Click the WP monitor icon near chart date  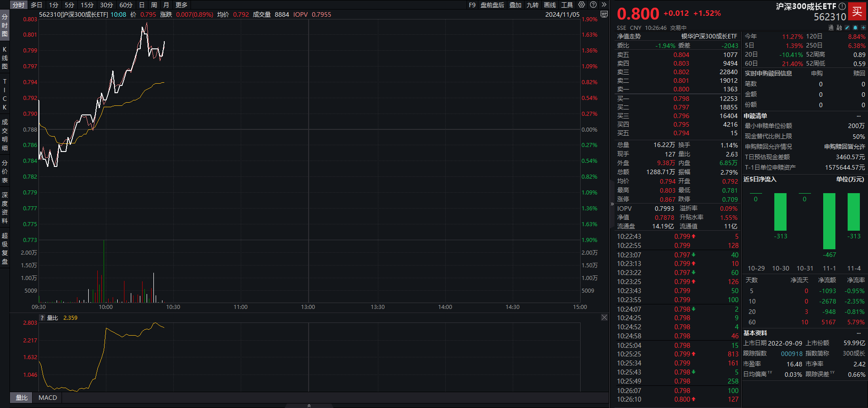[x=604, y=14]
